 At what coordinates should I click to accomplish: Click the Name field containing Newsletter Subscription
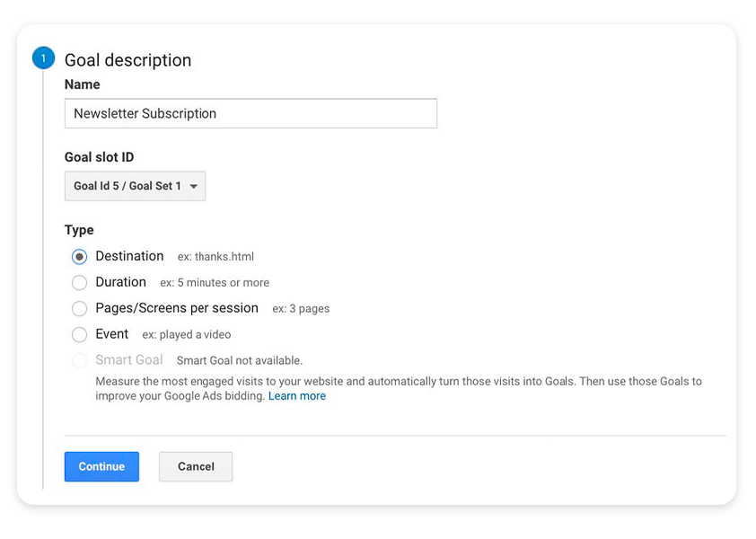click(x=251, y=114)
